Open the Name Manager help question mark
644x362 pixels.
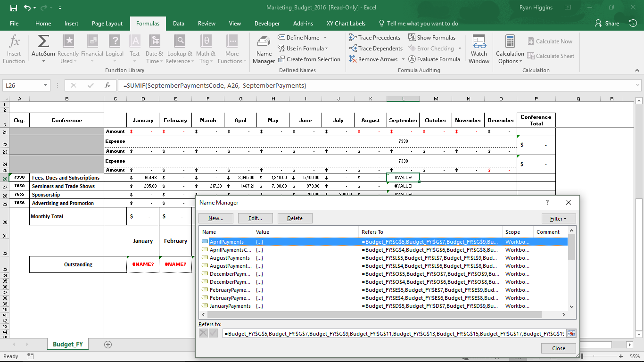[x=547, y=202]
